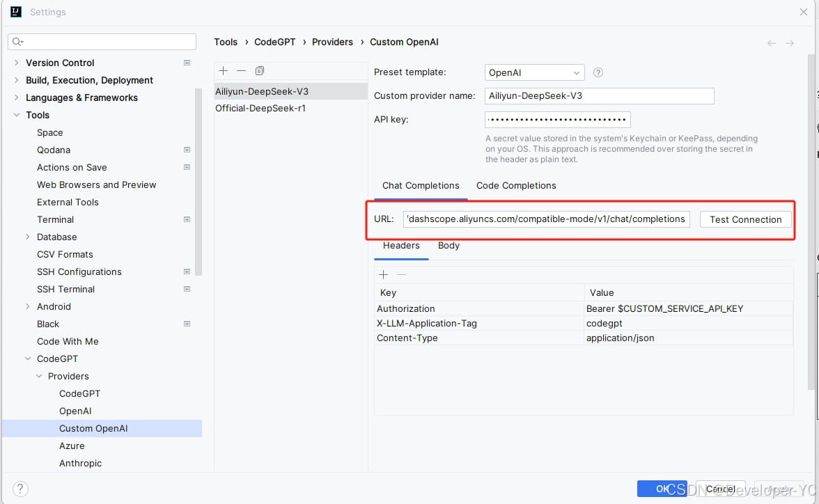Remove selected provider with minus icon
Image resolution: width=819 pixels, height=504 pixels.
coord(241,70)
